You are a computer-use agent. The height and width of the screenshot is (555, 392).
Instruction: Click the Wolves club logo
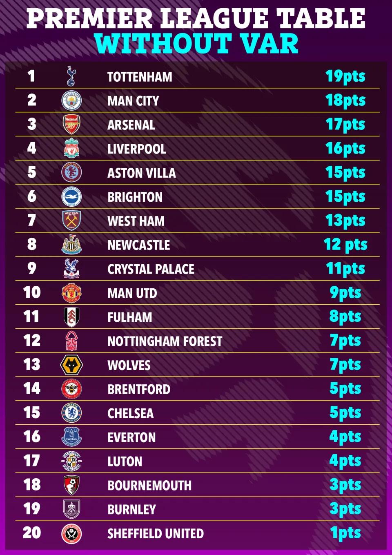(x=71, y=365)
